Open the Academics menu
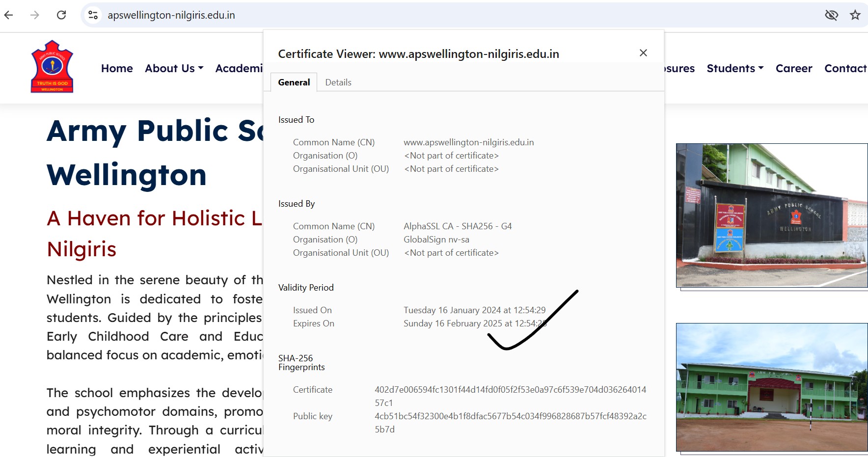This screenshot has height=457, width=868. coord(239,69)
